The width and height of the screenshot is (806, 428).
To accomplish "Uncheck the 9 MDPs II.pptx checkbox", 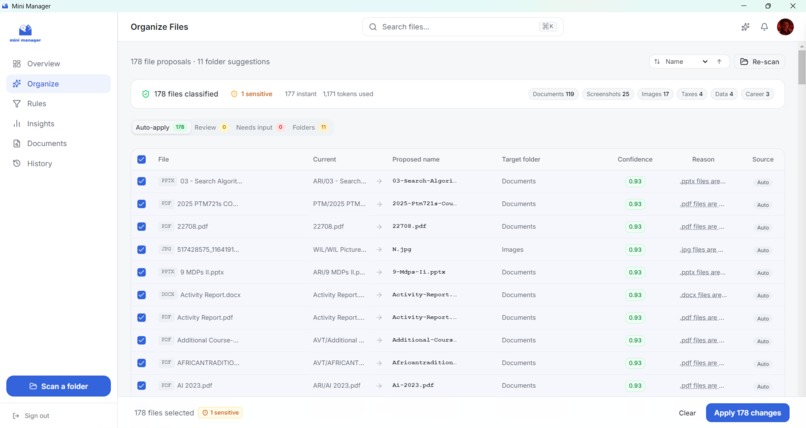I will click(141, 272).
